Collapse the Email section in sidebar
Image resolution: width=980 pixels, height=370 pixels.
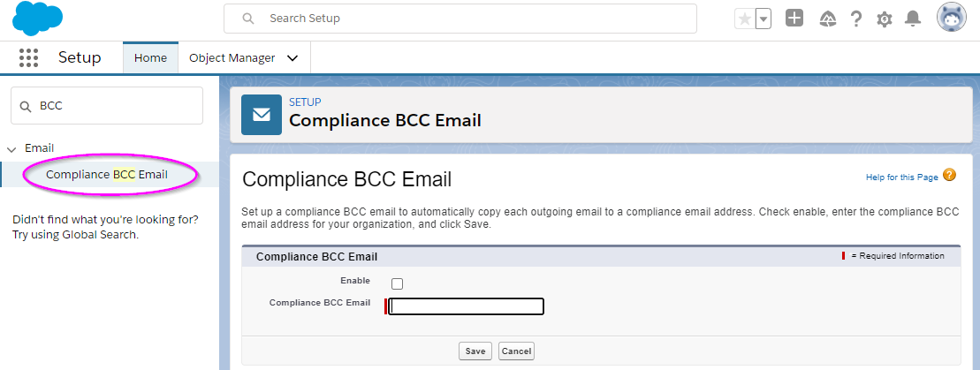coord(11,148)
